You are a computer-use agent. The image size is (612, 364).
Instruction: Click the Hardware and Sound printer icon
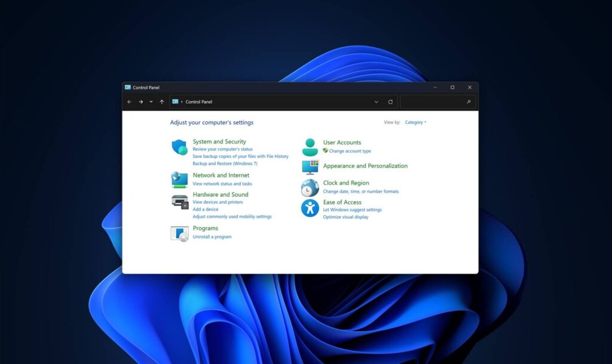(x=179, y=201)
